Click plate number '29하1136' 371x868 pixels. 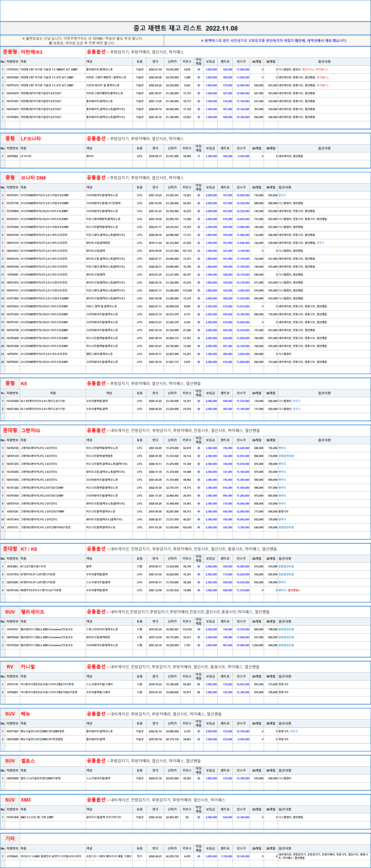tap(12, 684)
